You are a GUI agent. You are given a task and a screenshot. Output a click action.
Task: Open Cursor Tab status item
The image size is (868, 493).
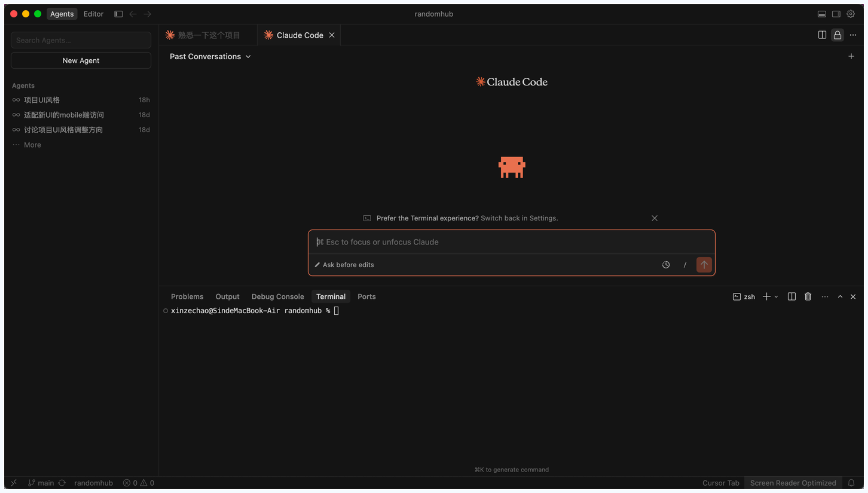click(x=721, y=483)
